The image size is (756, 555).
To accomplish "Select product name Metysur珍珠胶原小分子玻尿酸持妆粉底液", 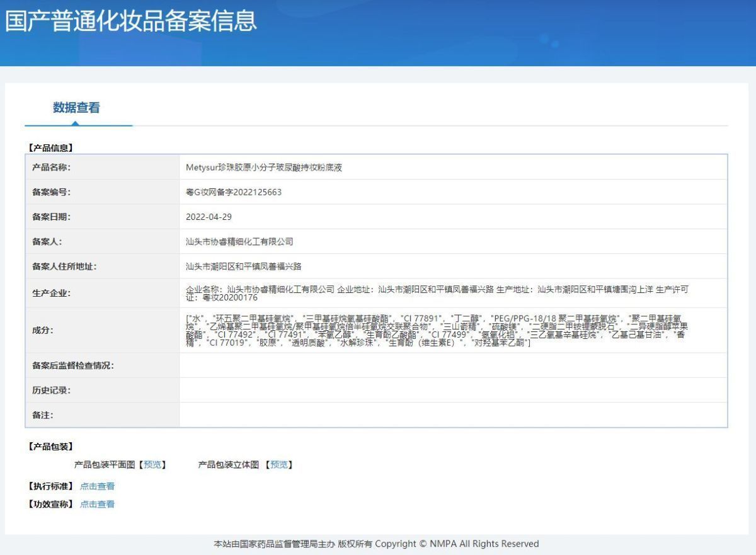I will [264, 168].
